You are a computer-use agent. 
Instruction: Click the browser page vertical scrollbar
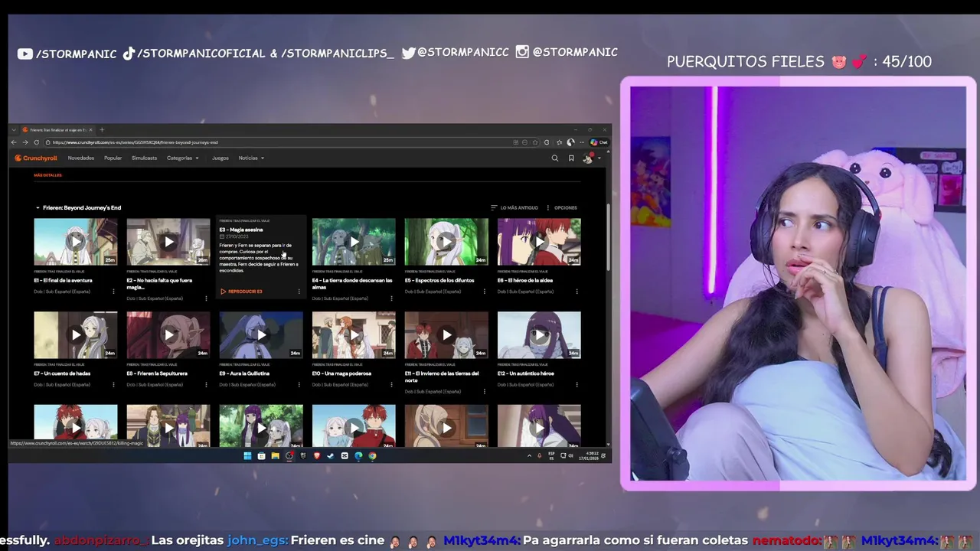pyautogui.click(x=609, y=236)
